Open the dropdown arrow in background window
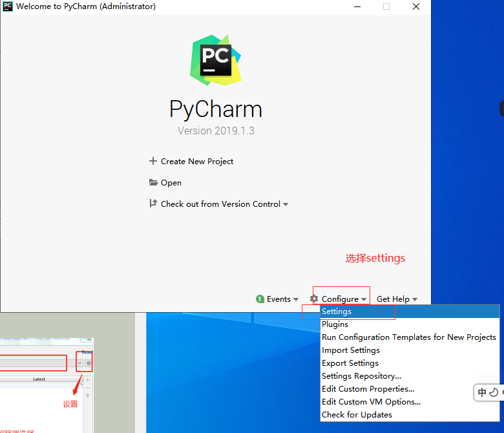 click(x=79, y=363)
